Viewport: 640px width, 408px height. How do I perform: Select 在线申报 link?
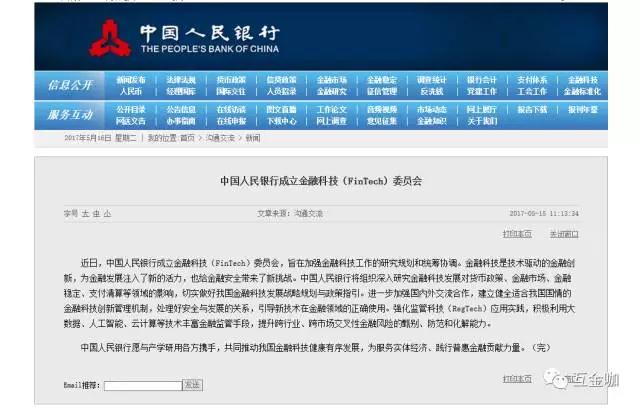pos(231,121)
